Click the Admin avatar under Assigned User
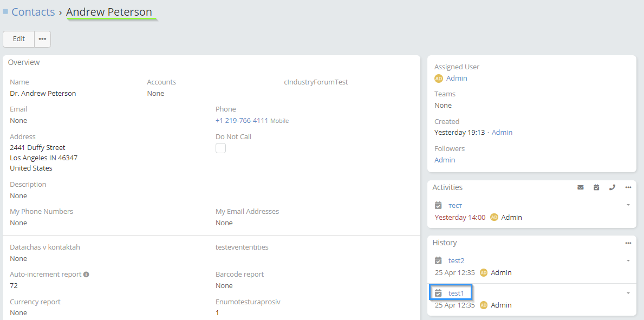The image size is (644, 320). 439,79
